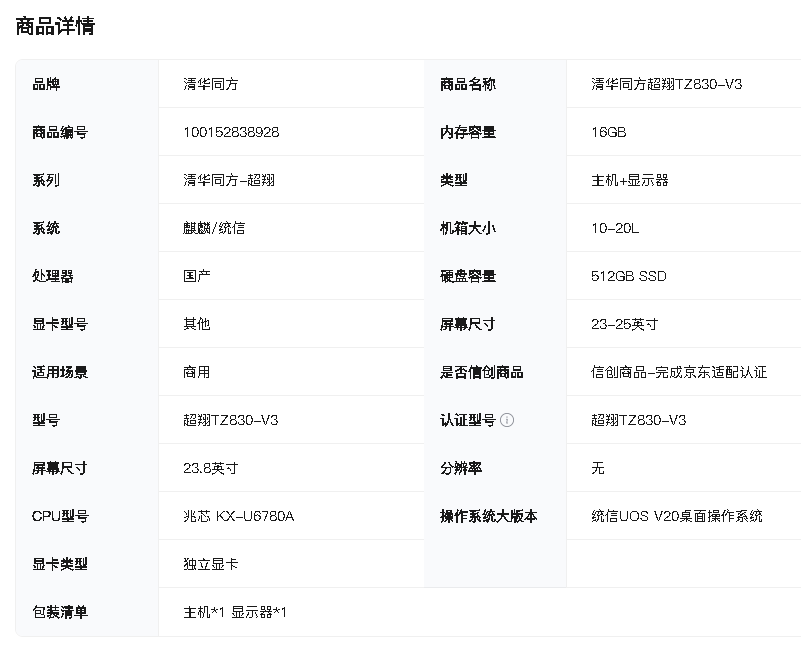Click the 显卡类型 label
The width and height of the screenshot is (801, 652).
(x=60, y=564)
